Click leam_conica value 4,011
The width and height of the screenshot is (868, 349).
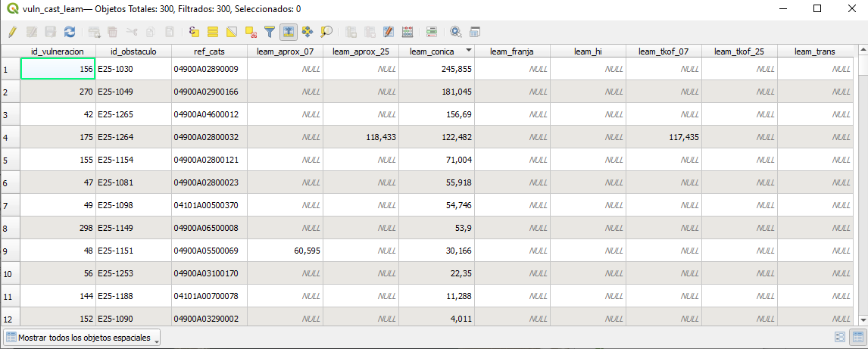coord(437,319)
